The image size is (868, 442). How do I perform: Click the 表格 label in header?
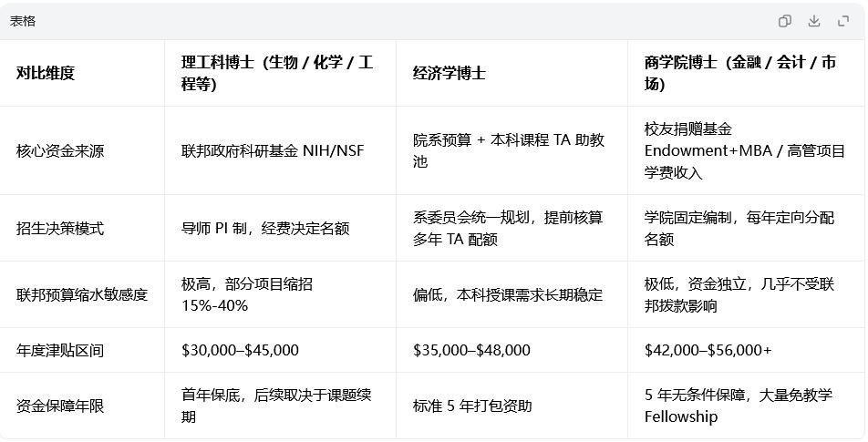(x=23, y=21)
